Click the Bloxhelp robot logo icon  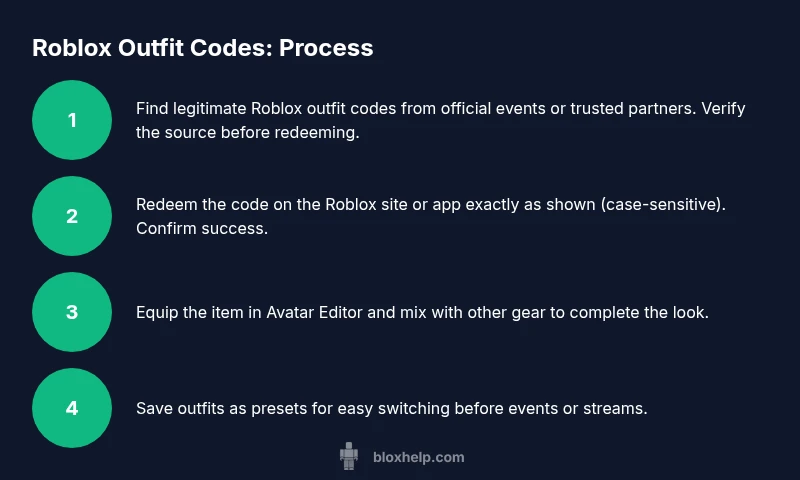(x=349, y=457)
